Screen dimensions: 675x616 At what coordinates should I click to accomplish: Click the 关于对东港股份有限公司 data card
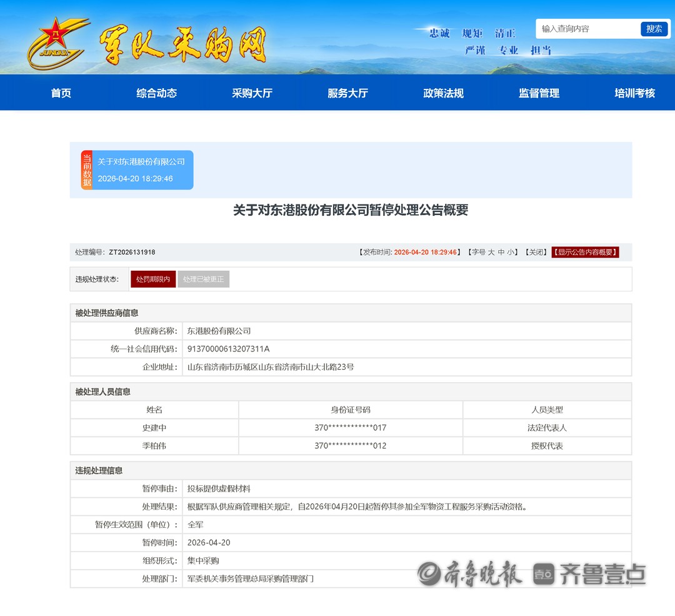point(142,170)
